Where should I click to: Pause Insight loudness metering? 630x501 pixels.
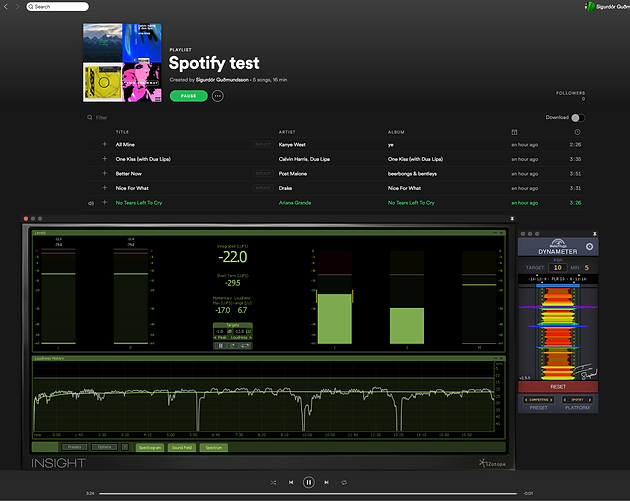[x=220, y=346]
